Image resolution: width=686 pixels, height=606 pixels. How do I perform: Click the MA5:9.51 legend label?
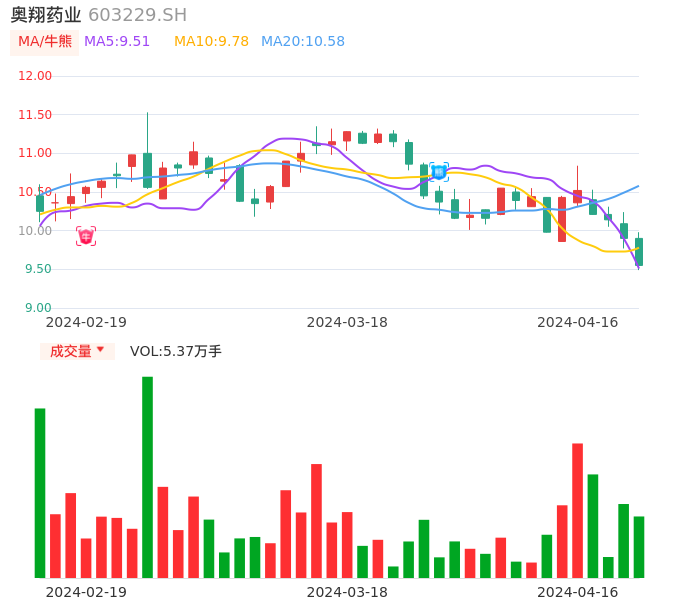point(117,42)
